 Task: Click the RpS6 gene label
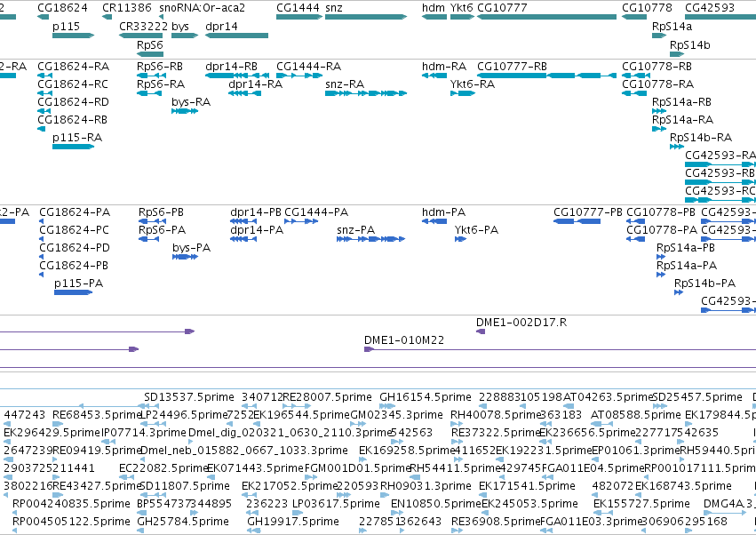150,44
